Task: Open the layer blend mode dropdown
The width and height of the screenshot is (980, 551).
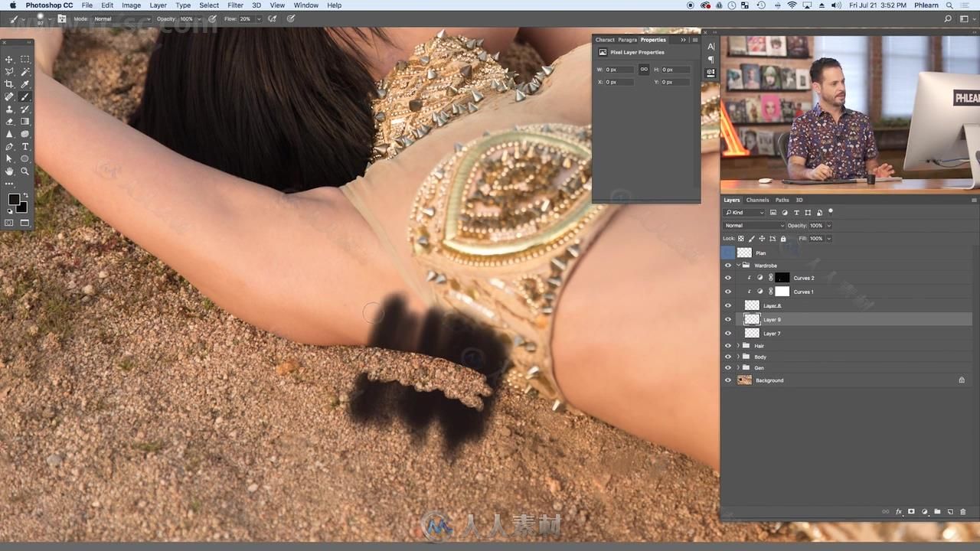Action: (x=754, y=226)
